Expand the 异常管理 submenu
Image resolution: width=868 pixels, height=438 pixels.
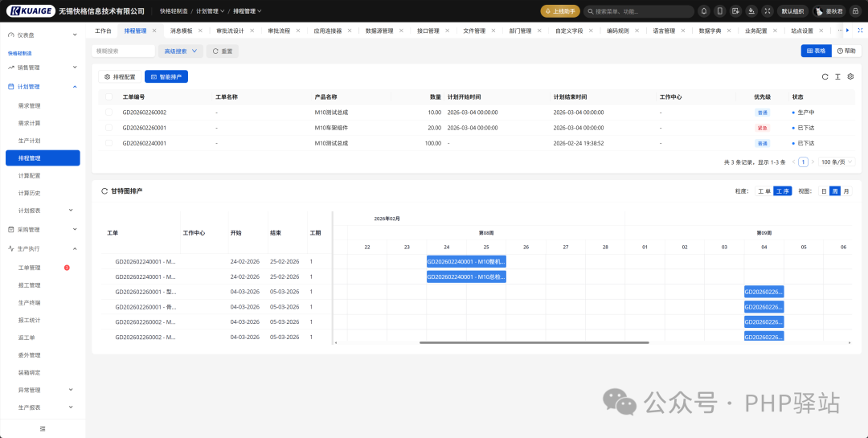(71, 390)
